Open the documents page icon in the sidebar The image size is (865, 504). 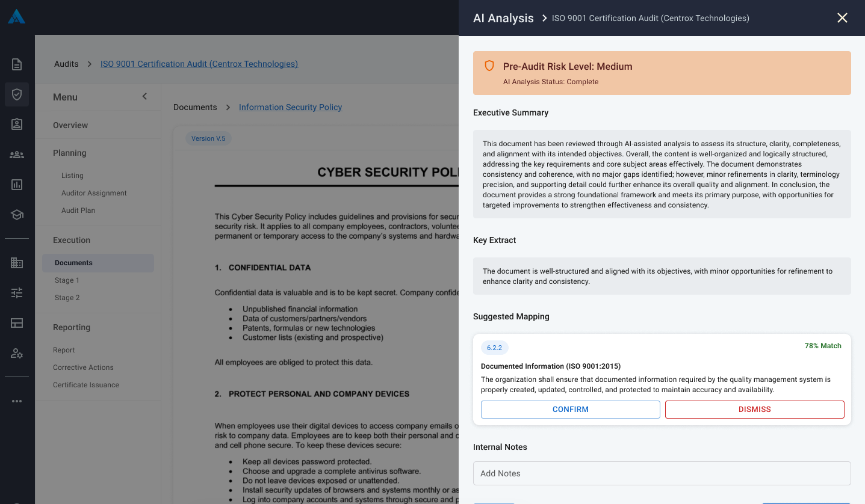coord(17,64)
